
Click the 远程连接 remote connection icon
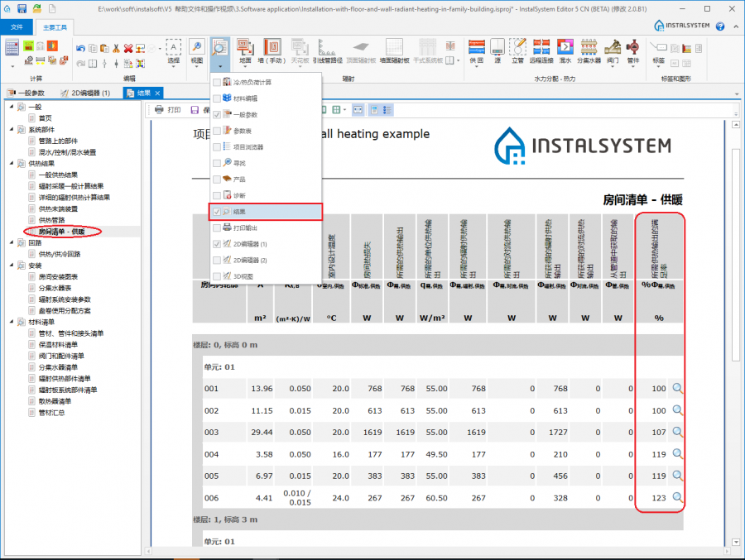541,47
